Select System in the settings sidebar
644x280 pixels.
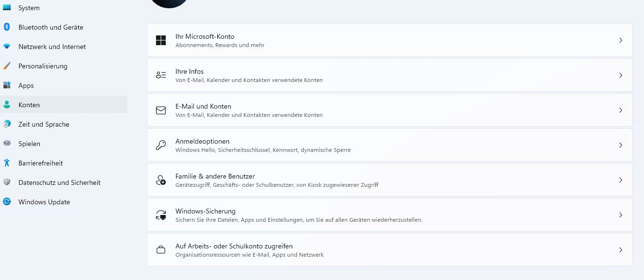29,8
